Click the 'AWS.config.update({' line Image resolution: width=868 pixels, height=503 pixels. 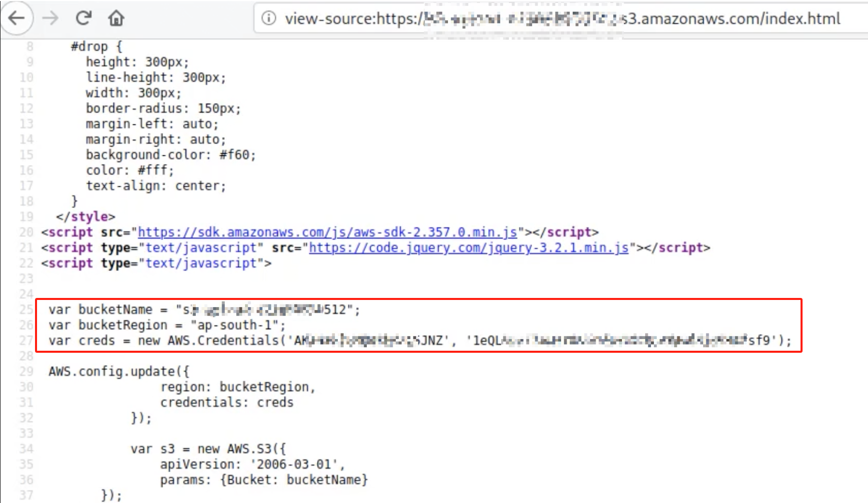(x=119, y=372)
